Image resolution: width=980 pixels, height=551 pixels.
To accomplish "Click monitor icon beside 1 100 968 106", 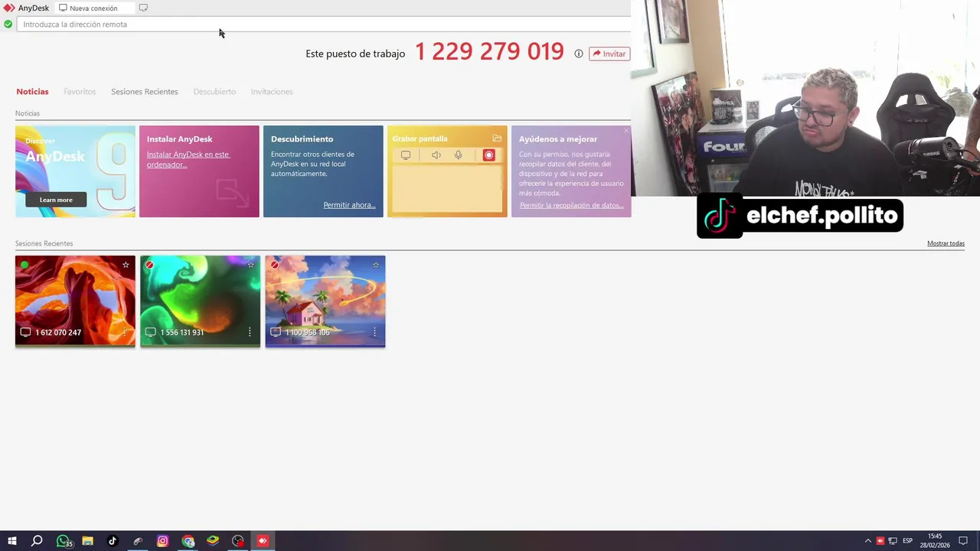I will tap(276, 332).
